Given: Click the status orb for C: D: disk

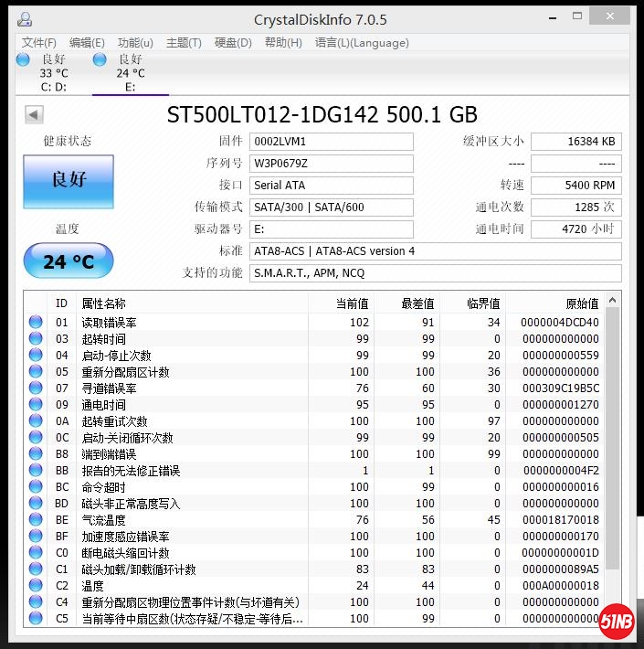Looking at the screenshot, I should tap(24, 59).
